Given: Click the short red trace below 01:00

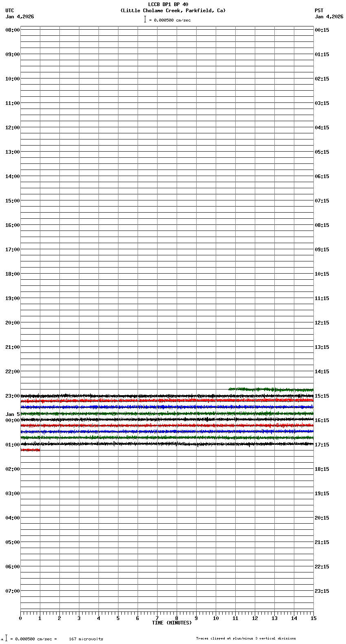Looking at the screenshot, I should 30,450.
